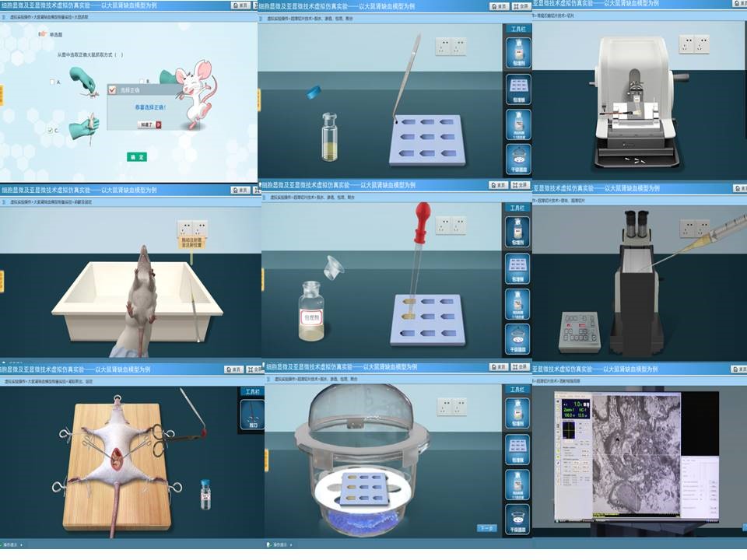
Task: Go to 首页 from the quiz panel header
Action: point(244,5)
